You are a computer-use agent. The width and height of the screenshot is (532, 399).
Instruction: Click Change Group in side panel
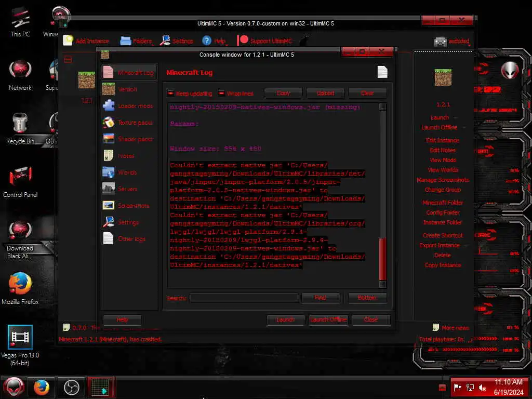(x=443, y=190)
